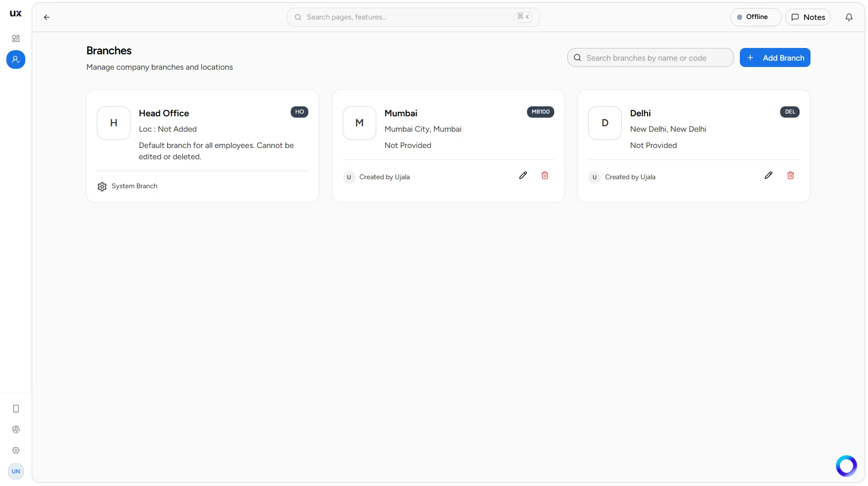Select the blue employees icon in the sidebar

tap(16, 59)
